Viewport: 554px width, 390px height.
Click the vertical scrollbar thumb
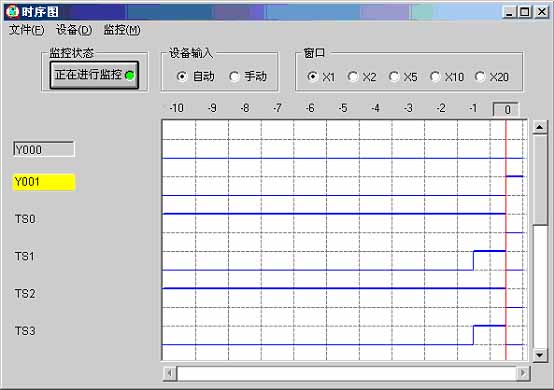tap(540, 179)
